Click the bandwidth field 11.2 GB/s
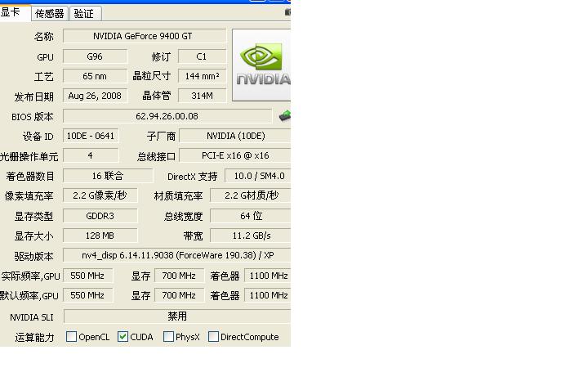The width and height of the screenshot is (588, 368). click(x=251, y=236)
